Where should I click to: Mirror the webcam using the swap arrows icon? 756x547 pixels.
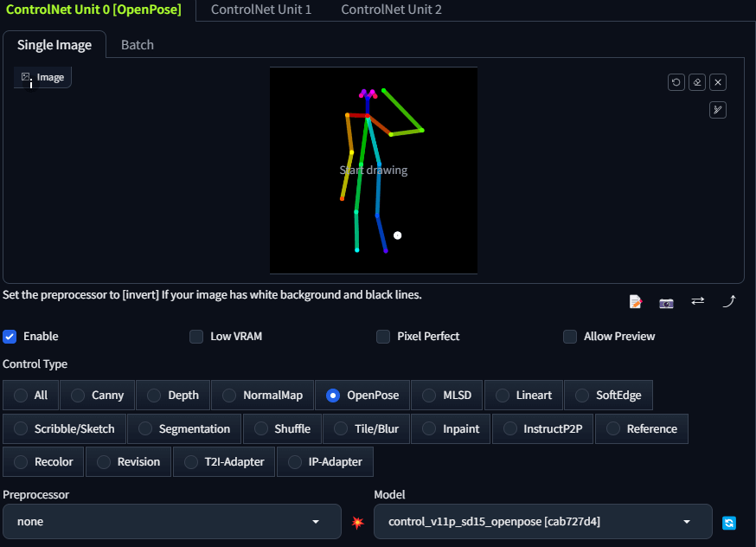697,301
